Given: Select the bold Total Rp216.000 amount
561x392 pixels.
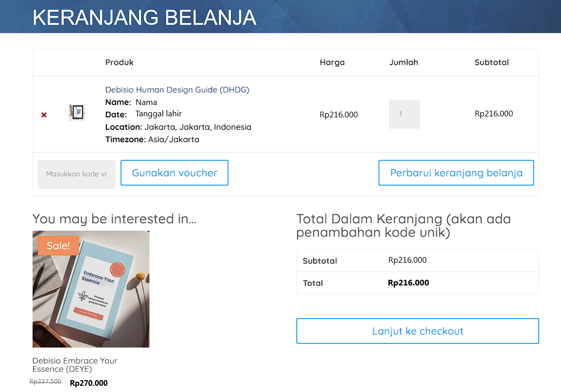Looking at the screenshot, I should pos(408,283).
